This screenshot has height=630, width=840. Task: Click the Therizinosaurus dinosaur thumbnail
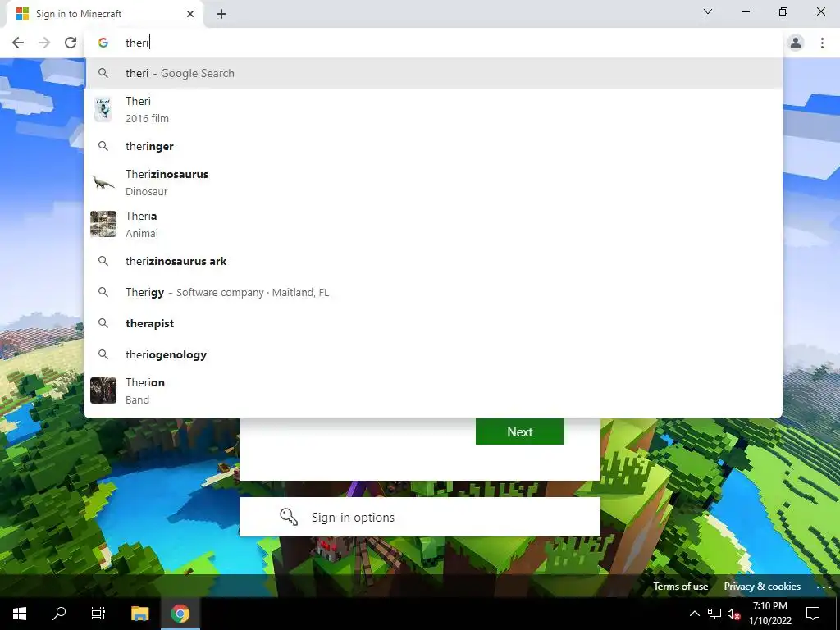coord(103,183)
